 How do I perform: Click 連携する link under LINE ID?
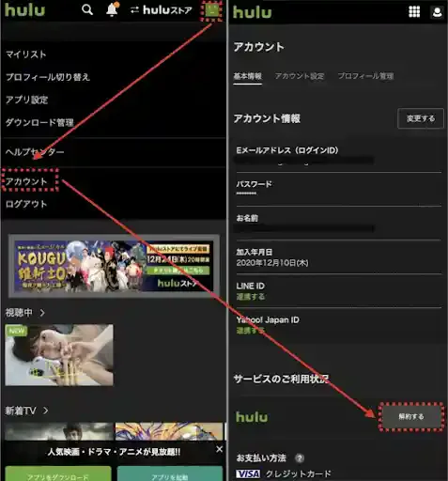[x=251, y=297]
